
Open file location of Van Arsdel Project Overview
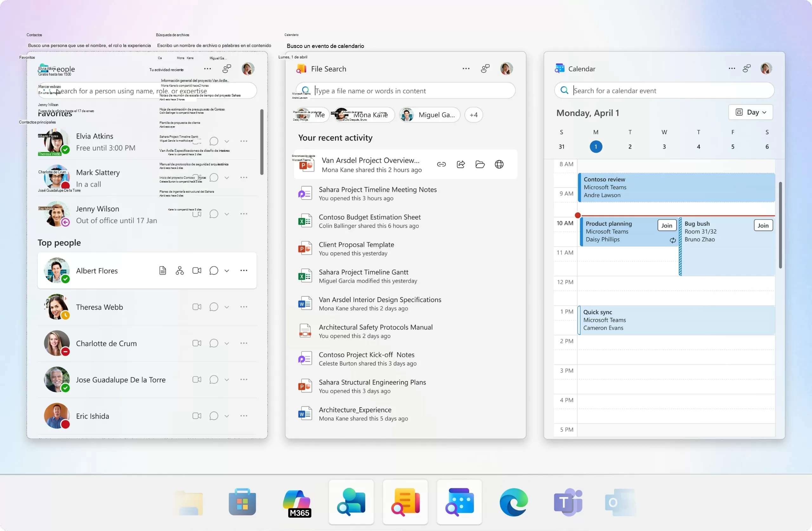tap(480, 164)
